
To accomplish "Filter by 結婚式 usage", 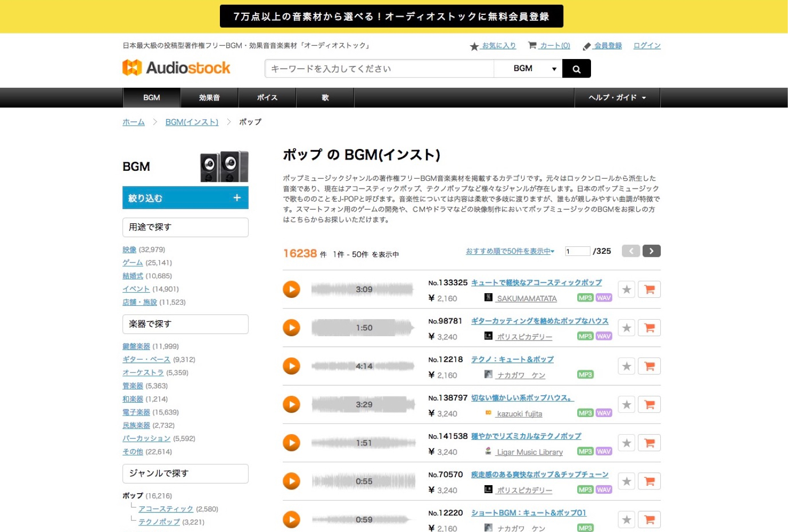I will coord(133,276).
